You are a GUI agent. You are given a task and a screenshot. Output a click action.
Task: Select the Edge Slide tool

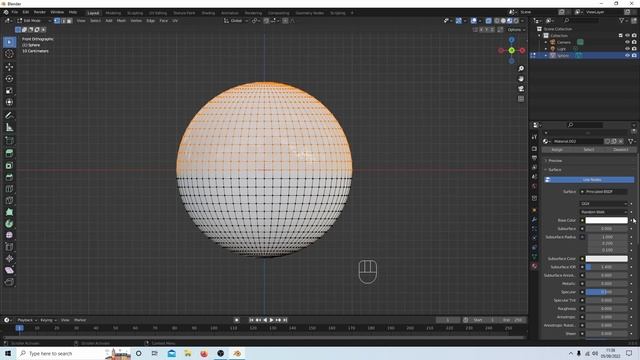pos(9,247)
